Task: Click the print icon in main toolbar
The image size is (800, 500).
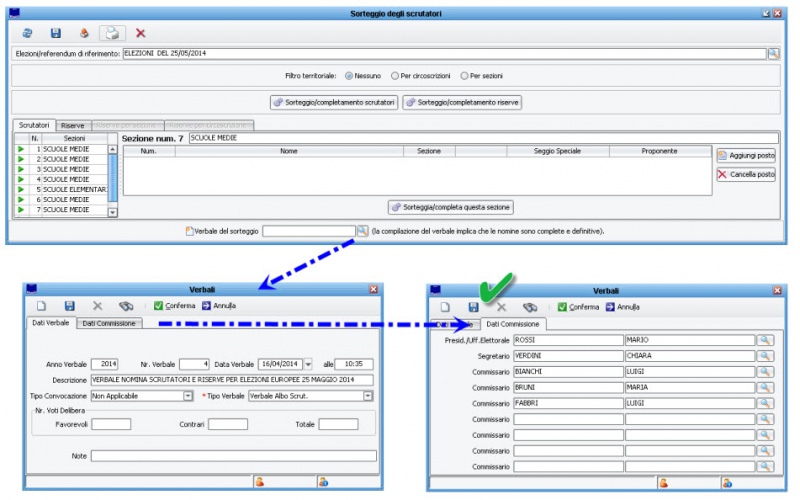Action: 112,33
